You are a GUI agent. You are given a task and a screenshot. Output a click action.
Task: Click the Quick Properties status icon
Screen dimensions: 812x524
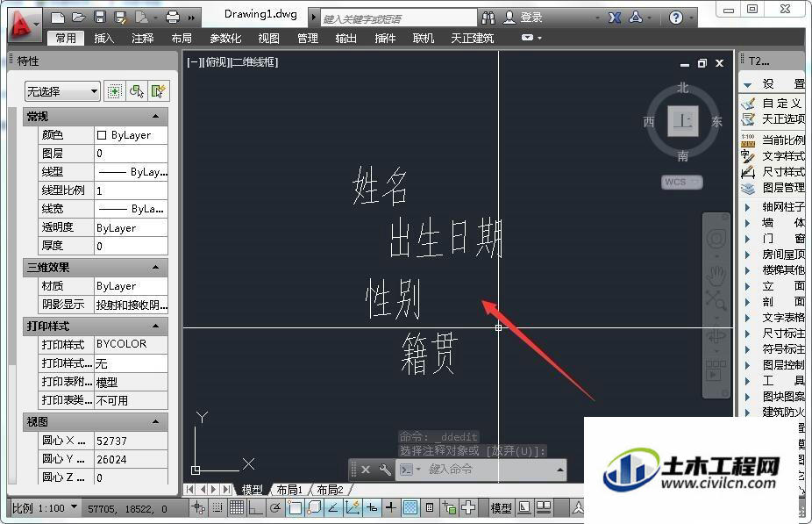point(430,508)
